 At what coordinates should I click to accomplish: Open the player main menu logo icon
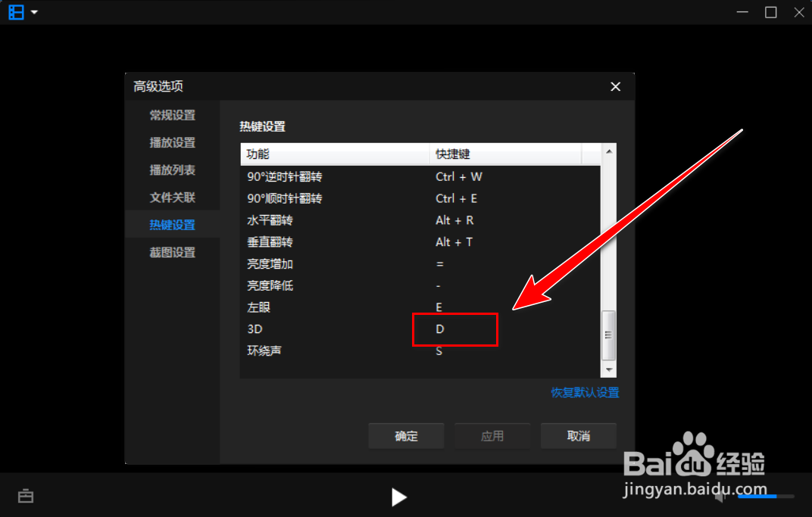16,12
